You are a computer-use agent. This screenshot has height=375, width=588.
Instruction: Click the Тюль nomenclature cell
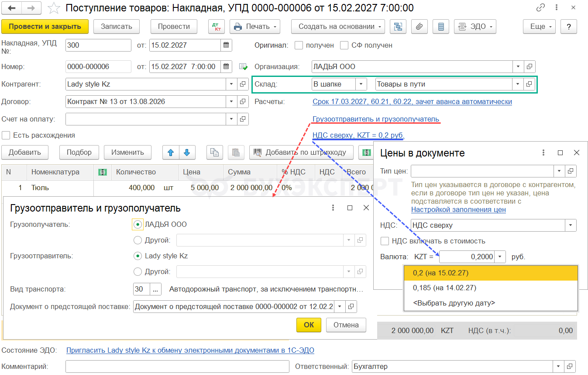pyautogui.click(x=60, y=187)
